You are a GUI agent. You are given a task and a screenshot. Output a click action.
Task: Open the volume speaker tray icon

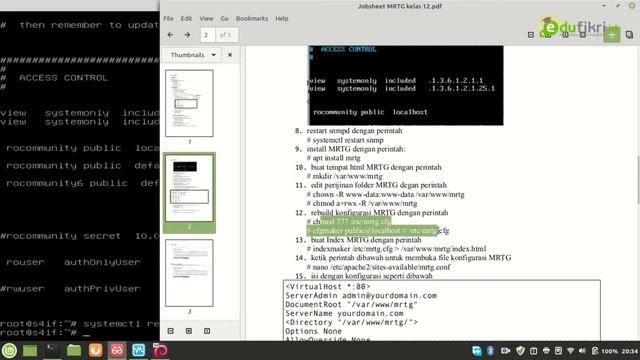click(582, 351)
